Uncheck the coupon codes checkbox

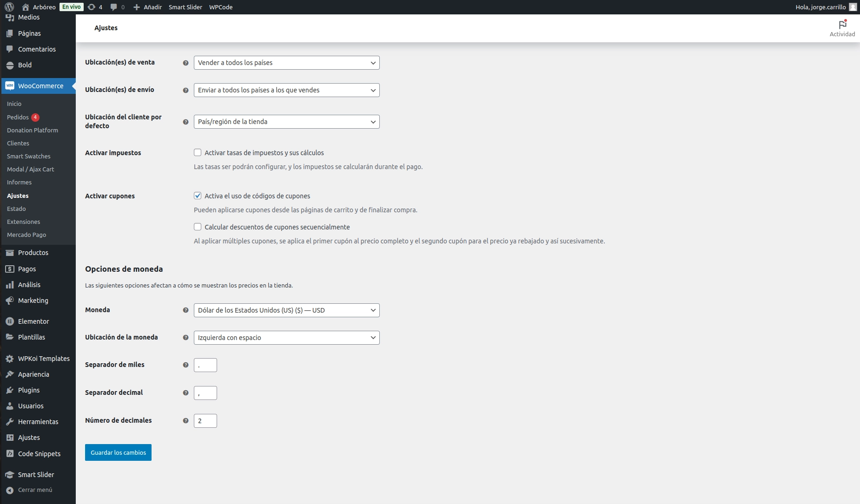tap(198, 196)
